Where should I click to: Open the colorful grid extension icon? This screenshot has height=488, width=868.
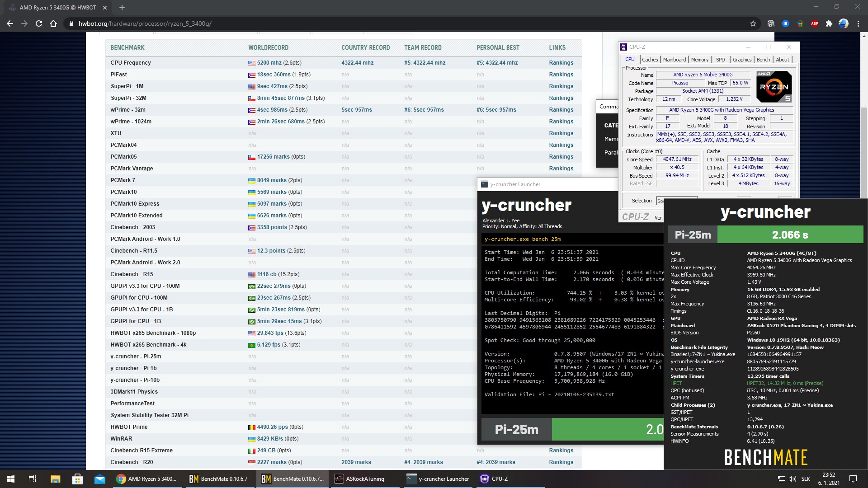coord(800,23)
